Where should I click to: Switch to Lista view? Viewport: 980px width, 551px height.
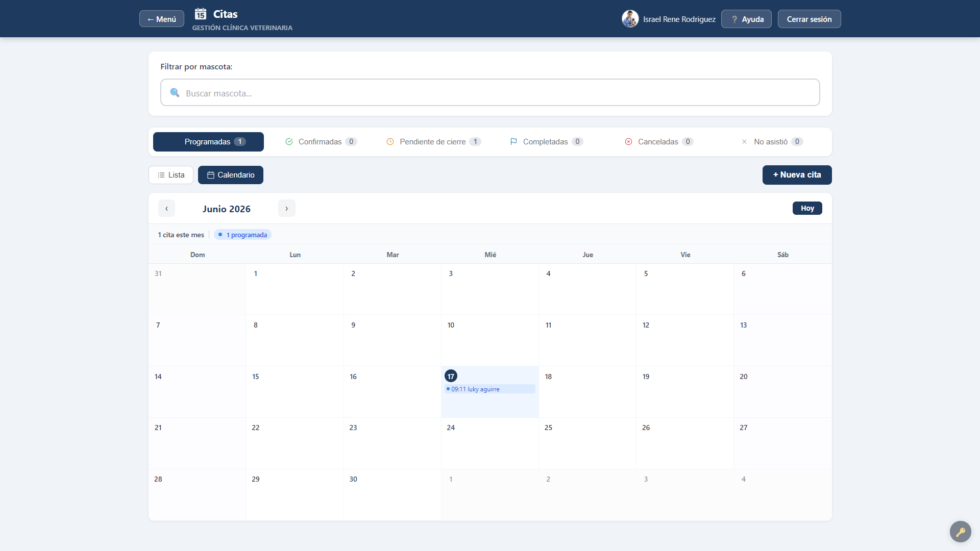click(x=171, y=175)
